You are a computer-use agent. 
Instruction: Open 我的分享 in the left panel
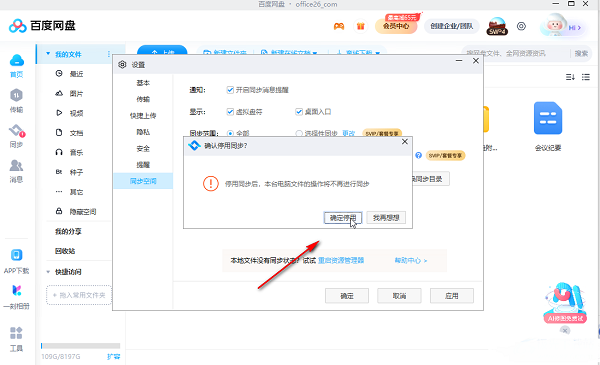click(68, 231)
